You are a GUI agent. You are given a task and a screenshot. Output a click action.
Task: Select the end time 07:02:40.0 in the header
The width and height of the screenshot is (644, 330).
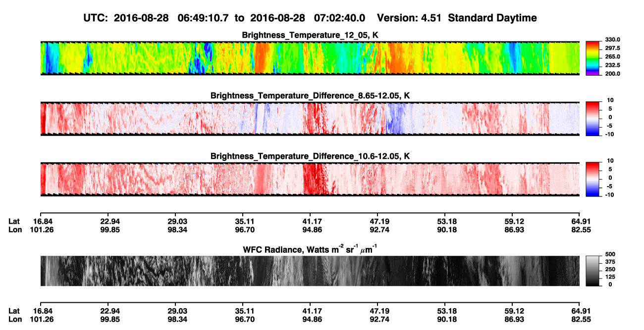coord(339,18)
